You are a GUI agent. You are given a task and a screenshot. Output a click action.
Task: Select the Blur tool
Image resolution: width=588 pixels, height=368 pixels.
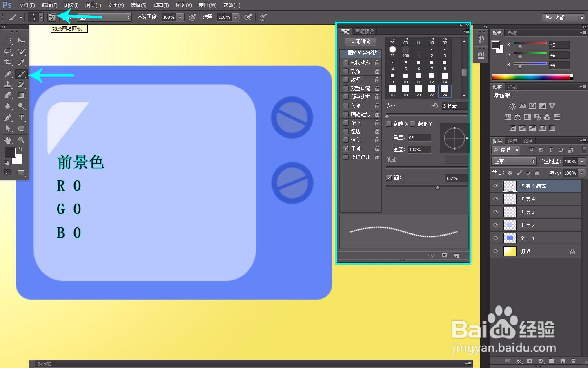click(x=8, y=106)
